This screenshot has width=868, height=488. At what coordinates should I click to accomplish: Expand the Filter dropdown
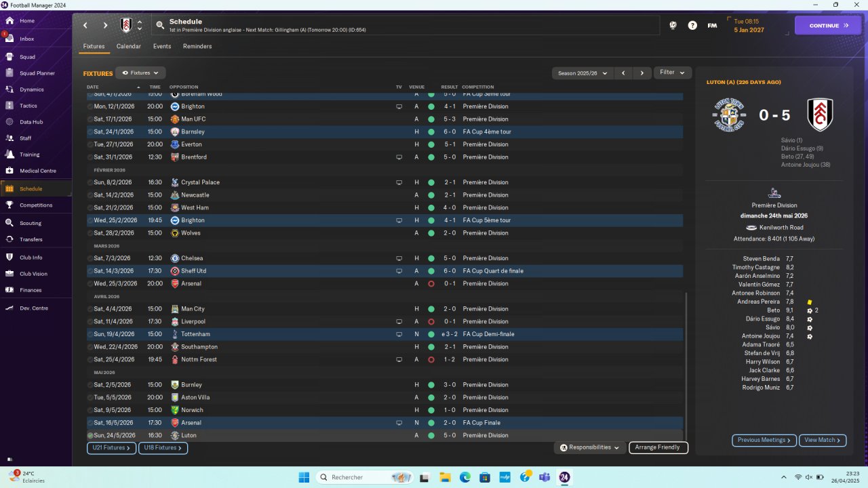(x=672, y=73)
